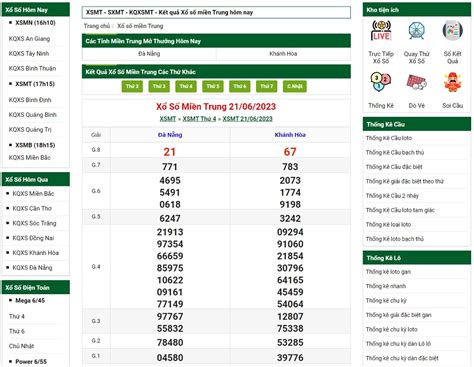The width and height of the screenshot is (474, 367).
Task: Open Thống kê loto gan link
Action: (x=388, y=272)
